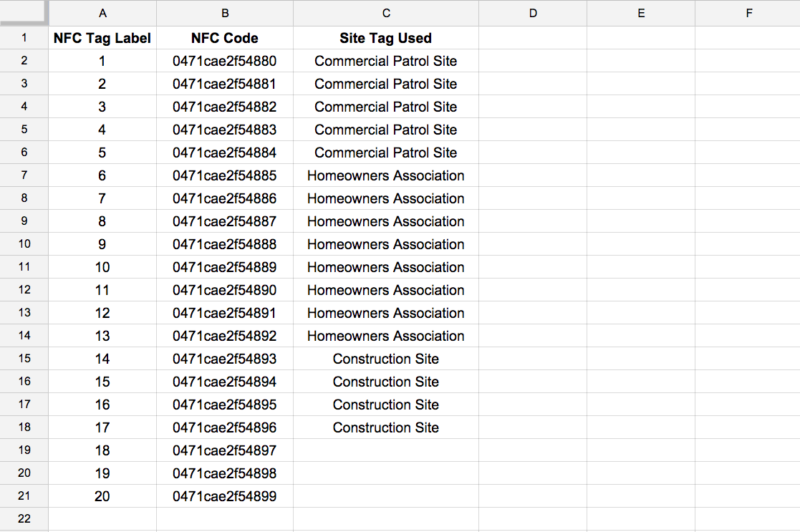This screenshot has height=532, width=800.
Task: Select column A header
Action: [x=102, y=13]
